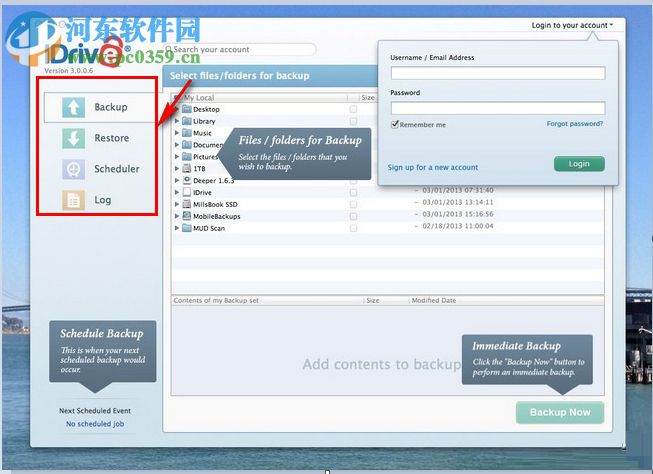Expand the Music folder tree
Image resolution: width=653 pixels, height=474 pixels.
click(x=177, y=133)
